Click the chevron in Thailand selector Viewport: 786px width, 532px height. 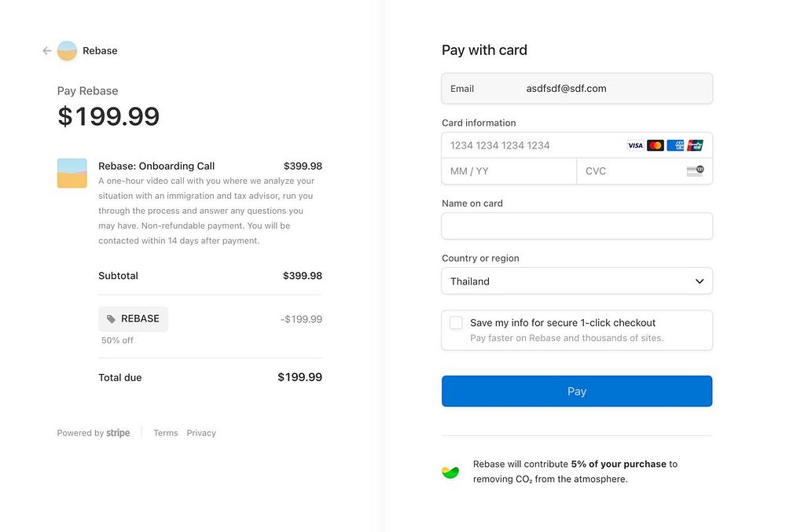click(x=700, y=281)
